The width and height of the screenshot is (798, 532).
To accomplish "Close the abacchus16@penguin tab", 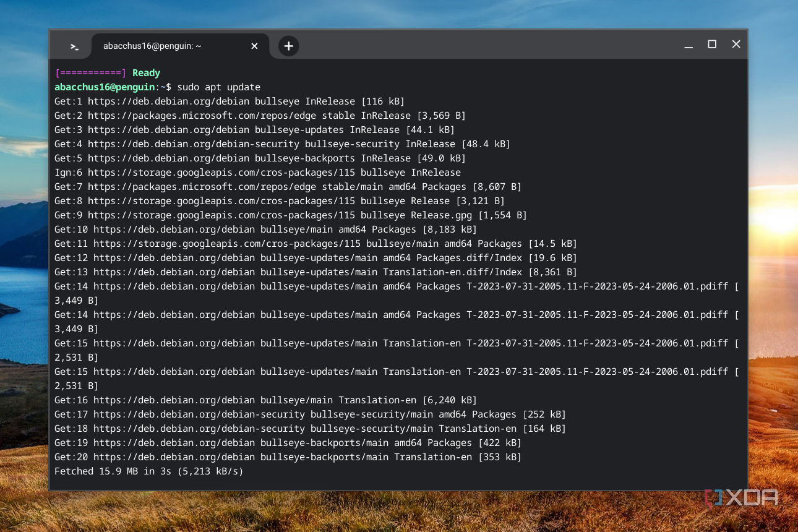I will pos(254,46).
